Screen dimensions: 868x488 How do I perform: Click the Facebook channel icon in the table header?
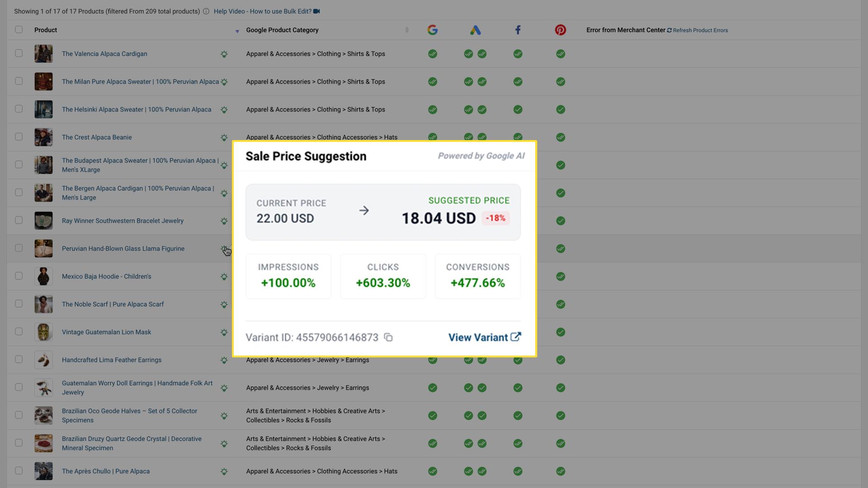[518, 30]
